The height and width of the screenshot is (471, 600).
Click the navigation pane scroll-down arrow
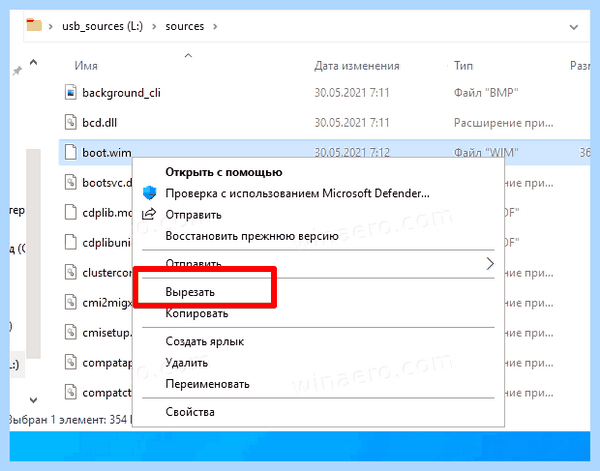(33, 400)
